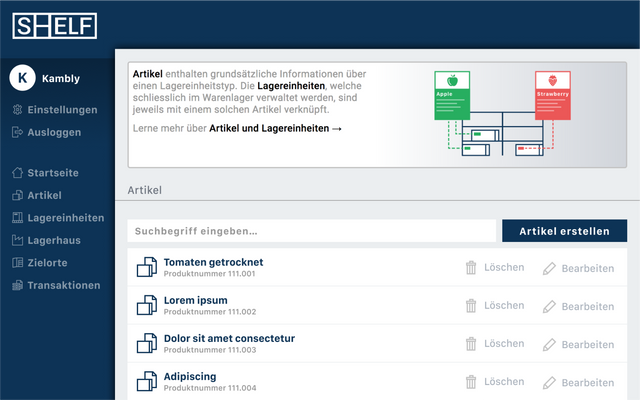640x400 pixels.
Task: Follow the Artikel und Lagereinheiten link
Action: point(276,128)
